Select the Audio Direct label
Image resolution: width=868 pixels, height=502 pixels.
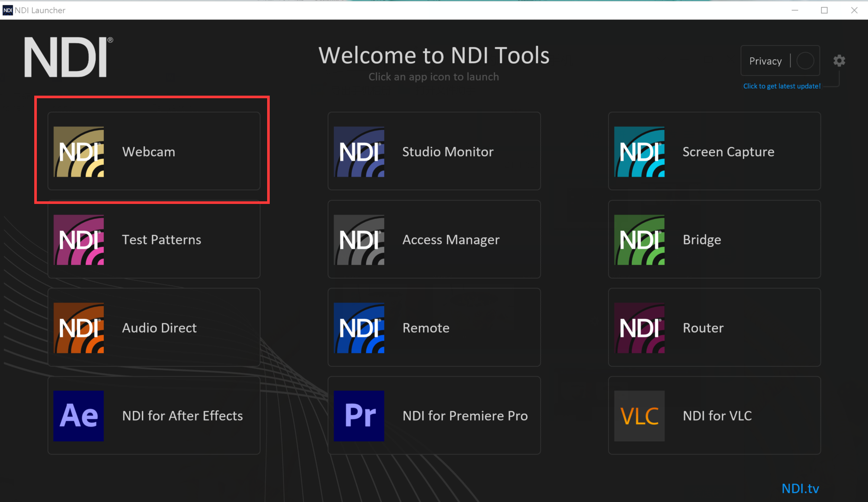[x=159, y=328]
